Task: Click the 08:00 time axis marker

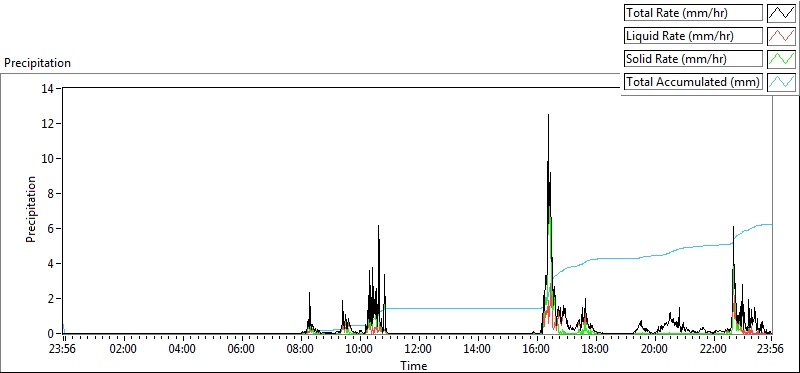Action: (x=301, y=350)
